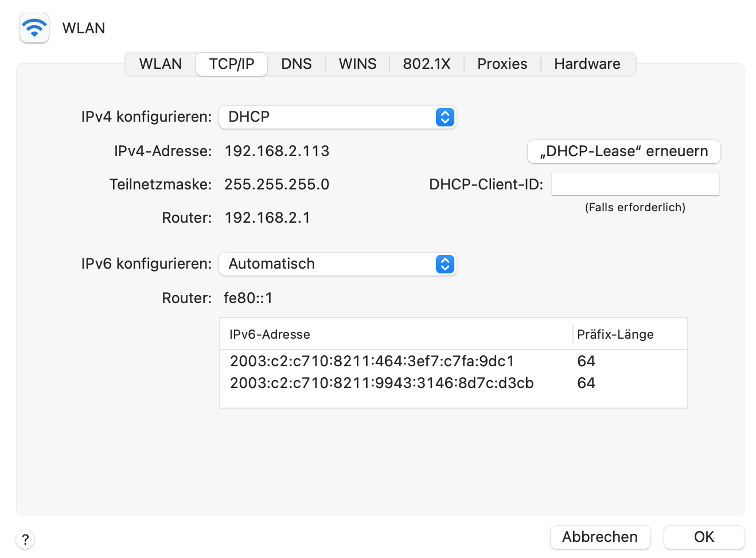Open the IPv4 konfigurieren dropdown arrows
This screenshot has height=558, width=756.
coord(445,117)
